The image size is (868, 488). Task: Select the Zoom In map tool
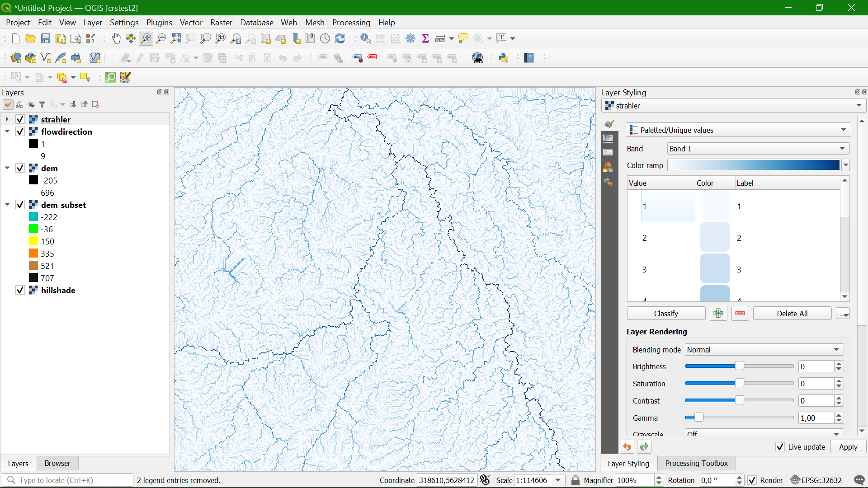pyautogui.click(x=146, y=38)
